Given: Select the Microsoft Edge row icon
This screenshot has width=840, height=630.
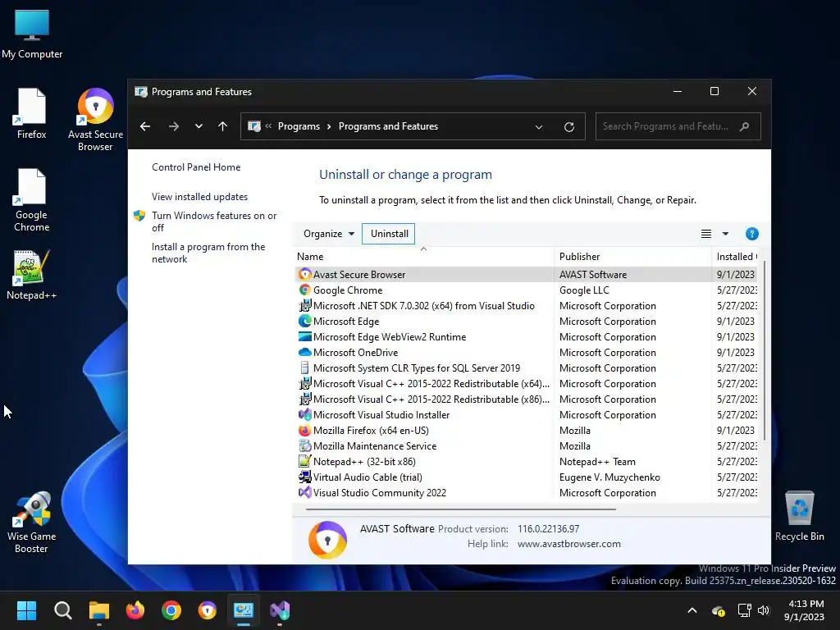Looking at the screenshot, I should pos(305,321).
